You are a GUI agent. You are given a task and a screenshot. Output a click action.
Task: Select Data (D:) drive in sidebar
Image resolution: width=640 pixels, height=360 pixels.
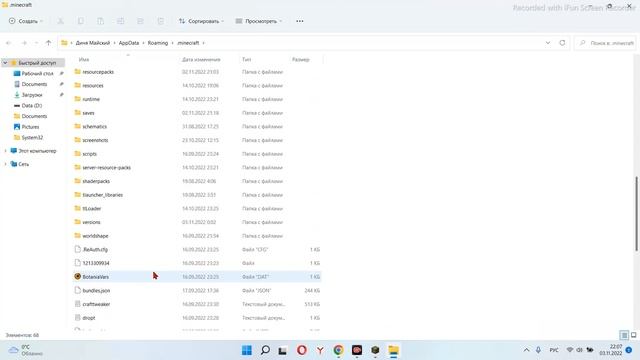(31, 105)
